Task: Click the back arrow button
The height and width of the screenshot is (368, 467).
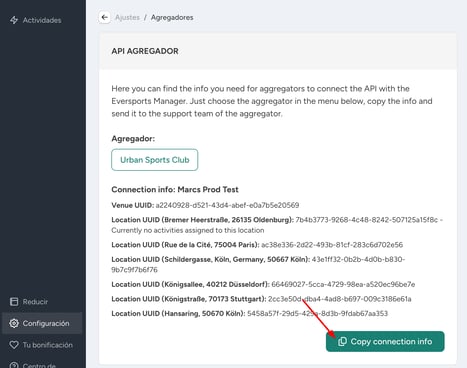Action: pos(105,17)
